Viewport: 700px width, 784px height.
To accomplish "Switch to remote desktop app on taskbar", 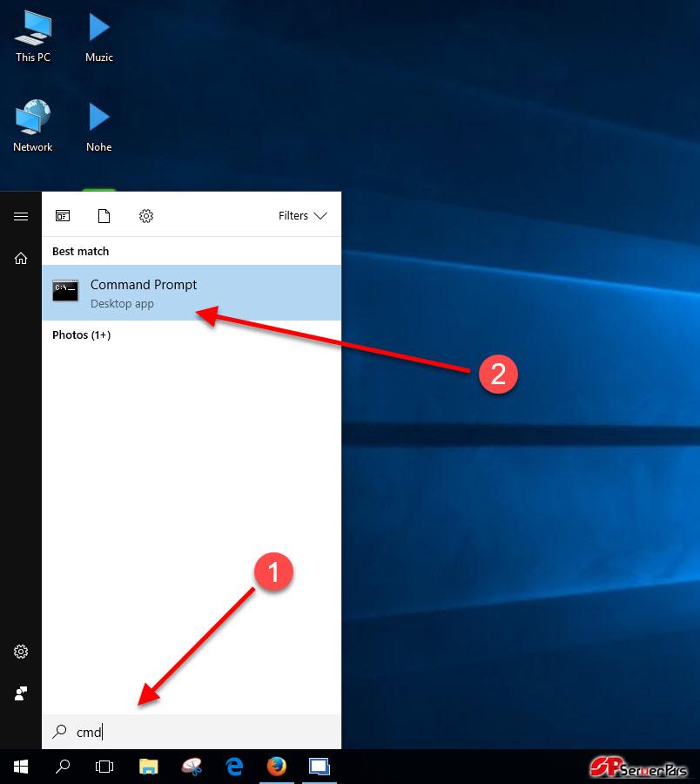I will pyautogui.click(x=320, y=767).
